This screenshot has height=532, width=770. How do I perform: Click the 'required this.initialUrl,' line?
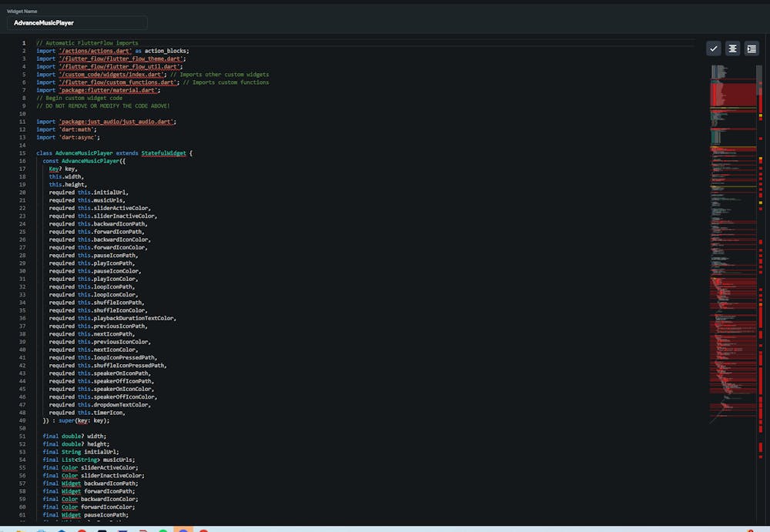tap(89, 192)
